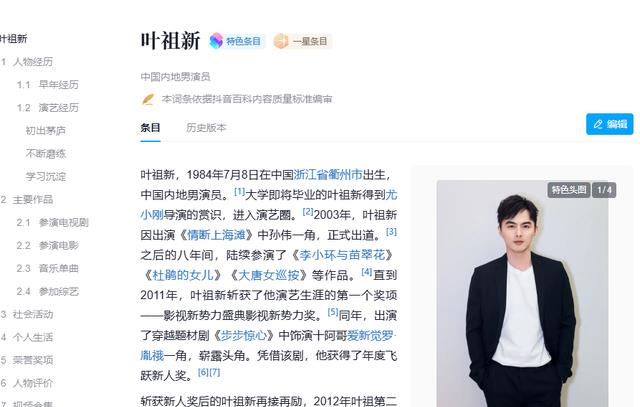Click the 1/4 image counter badge
Image resolution: width=640 pixels, height=407 pixels.
(x=604, y=190)
